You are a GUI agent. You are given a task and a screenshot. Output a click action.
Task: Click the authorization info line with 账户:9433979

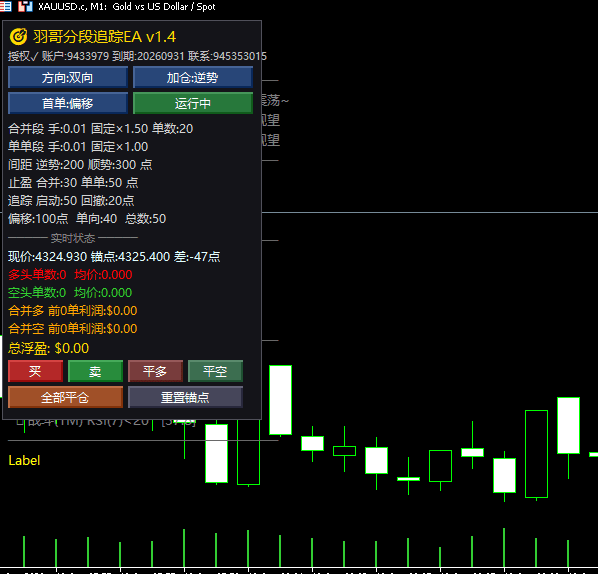[137, 56]
